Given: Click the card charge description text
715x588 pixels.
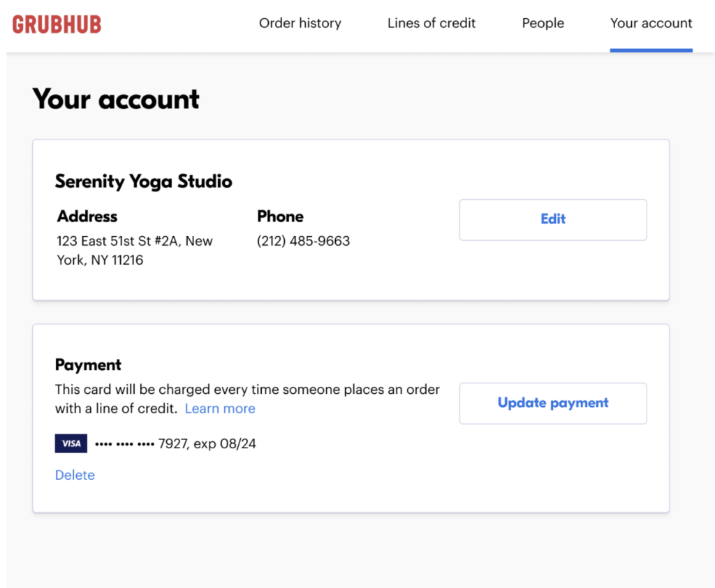Looking at the screenshot, I should 246,390.
